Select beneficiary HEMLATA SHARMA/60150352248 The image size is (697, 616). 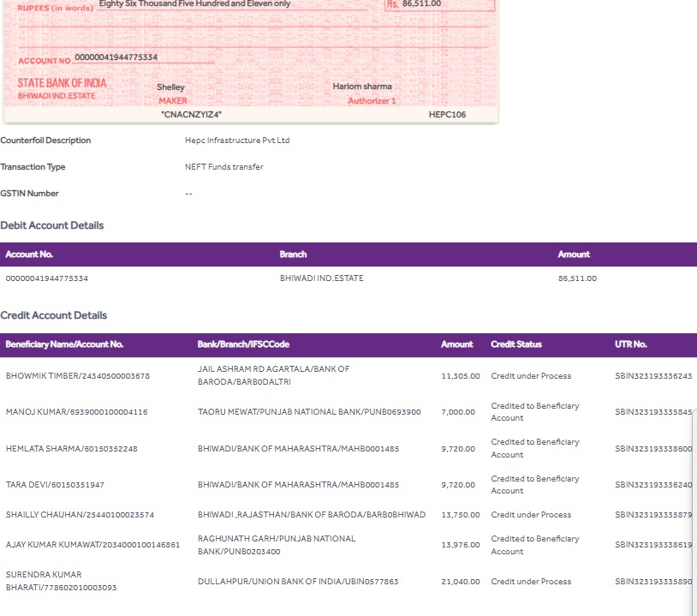click(72, 449)
